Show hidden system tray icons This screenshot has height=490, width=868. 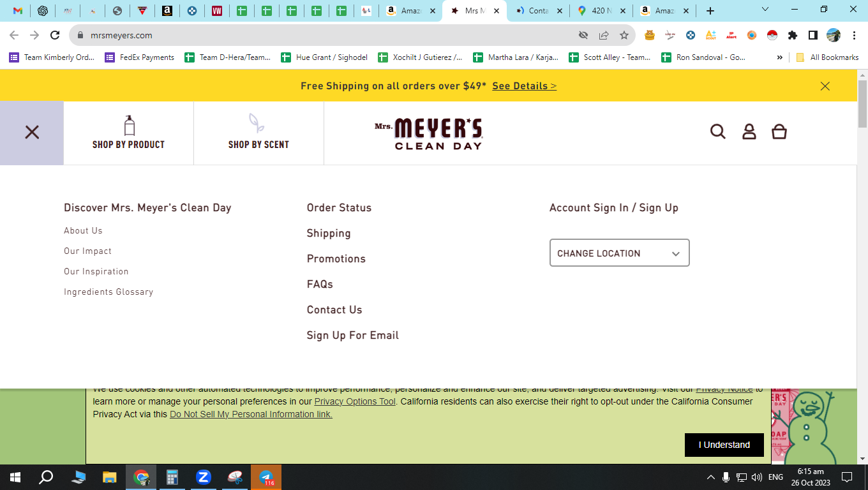tap(711, 477)
